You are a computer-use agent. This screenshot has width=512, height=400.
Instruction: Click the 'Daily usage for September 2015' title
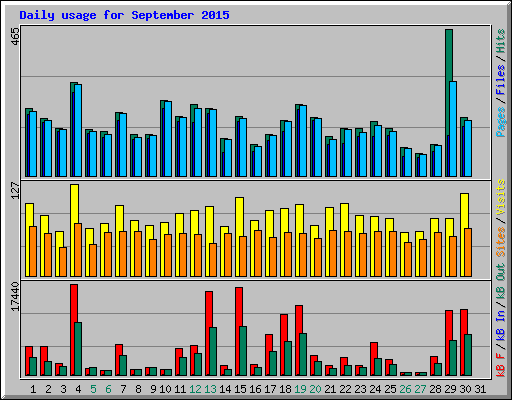(124, 15)
